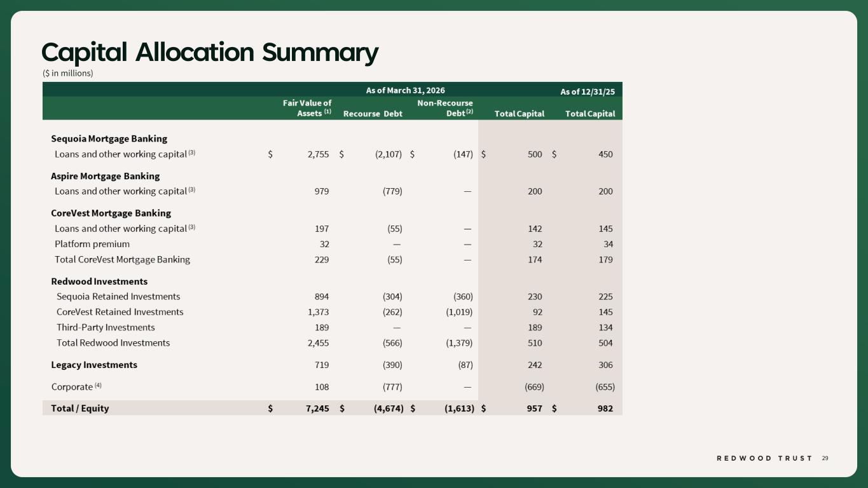Click the Total CoreVest 12/31/25 value "179"
This screenshot has height=488, width=868.
tap(605, 259)
